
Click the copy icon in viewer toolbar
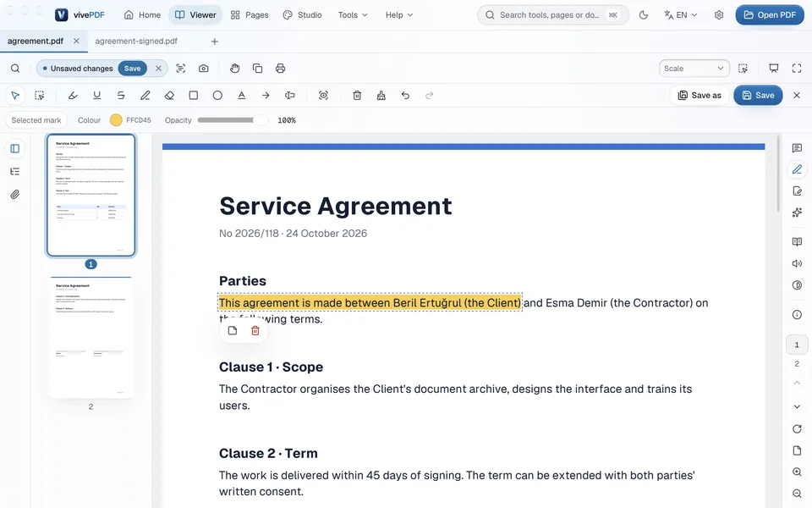[x=257, y=69]
